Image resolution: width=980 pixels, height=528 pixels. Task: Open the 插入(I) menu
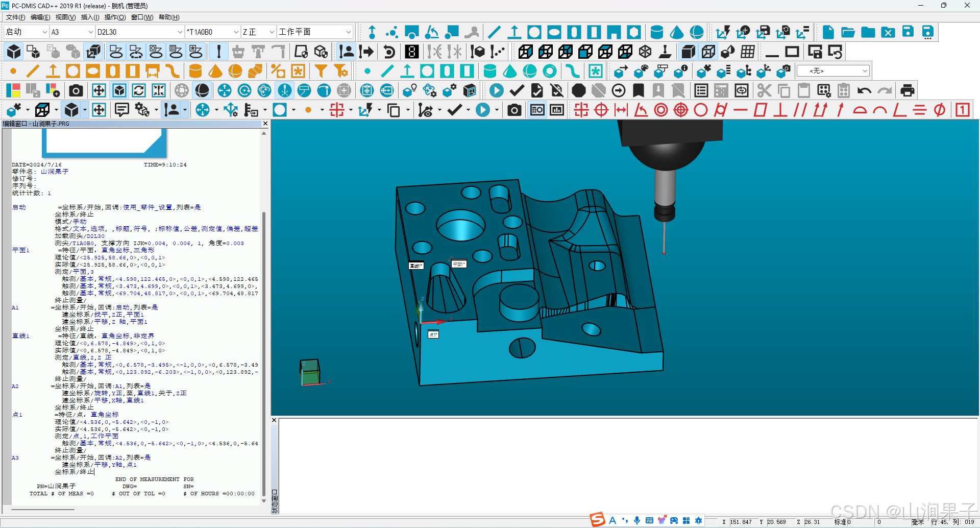90,17
